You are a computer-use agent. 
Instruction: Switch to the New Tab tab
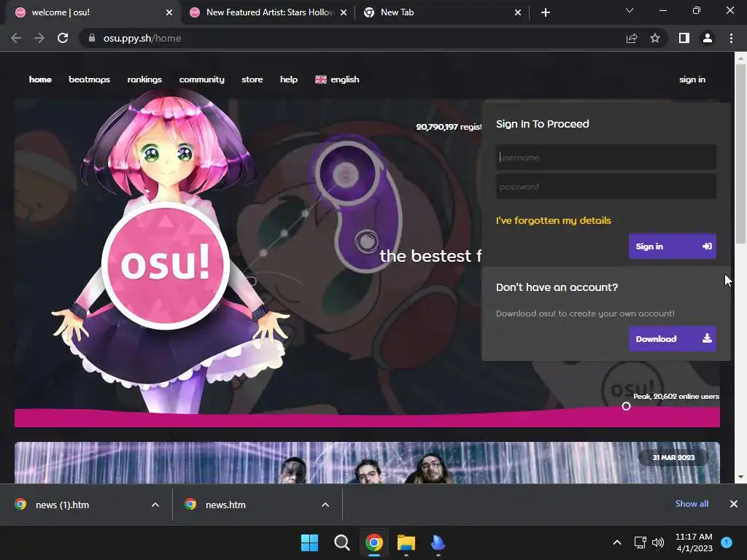(442, 12)
